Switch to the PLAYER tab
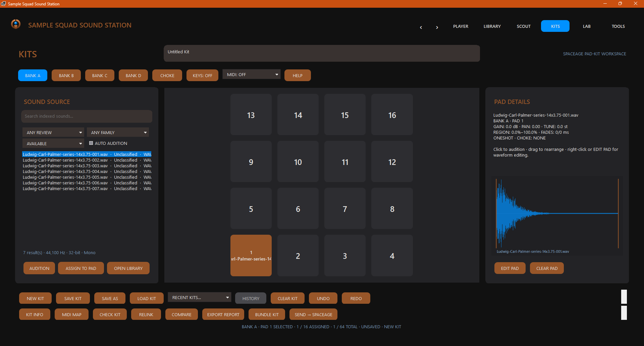 [461, 26]
